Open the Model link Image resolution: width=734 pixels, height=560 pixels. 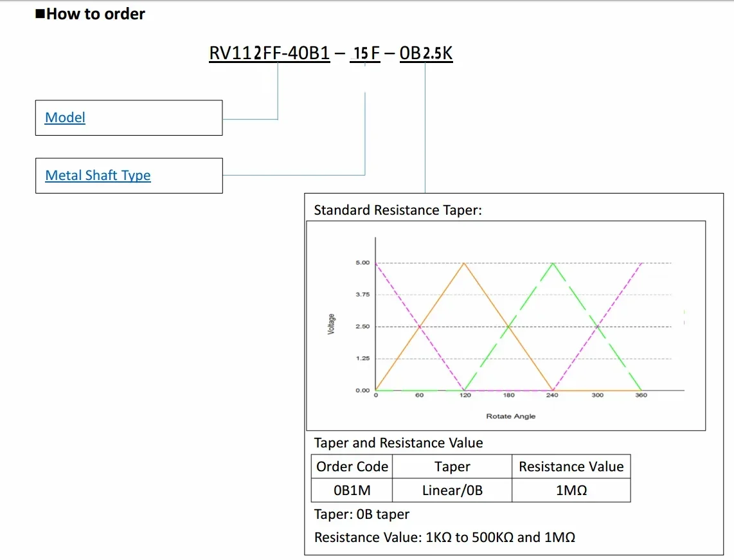click(x=65, y=118)
